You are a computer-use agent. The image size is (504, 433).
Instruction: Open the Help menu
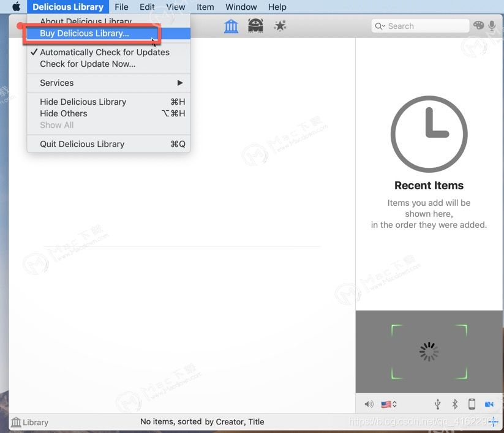tap(277, 7)
